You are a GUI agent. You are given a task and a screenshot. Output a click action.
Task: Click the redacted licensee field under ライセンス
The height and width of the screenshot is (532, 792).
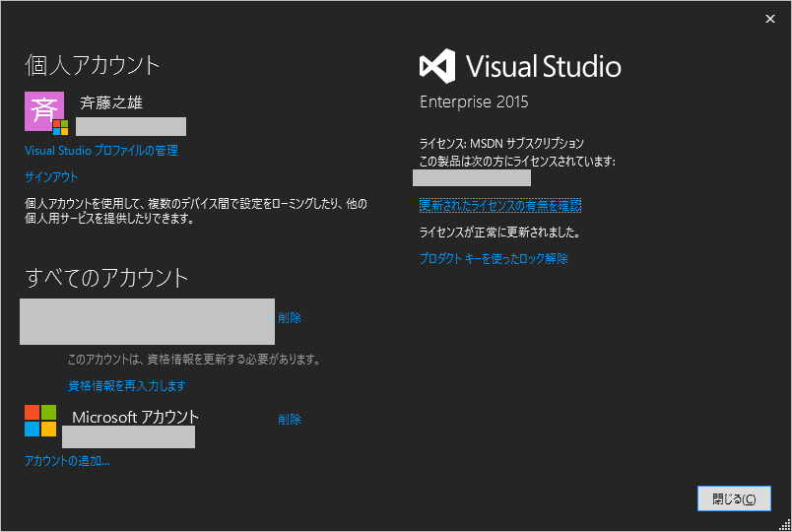(x=471, y=178)
